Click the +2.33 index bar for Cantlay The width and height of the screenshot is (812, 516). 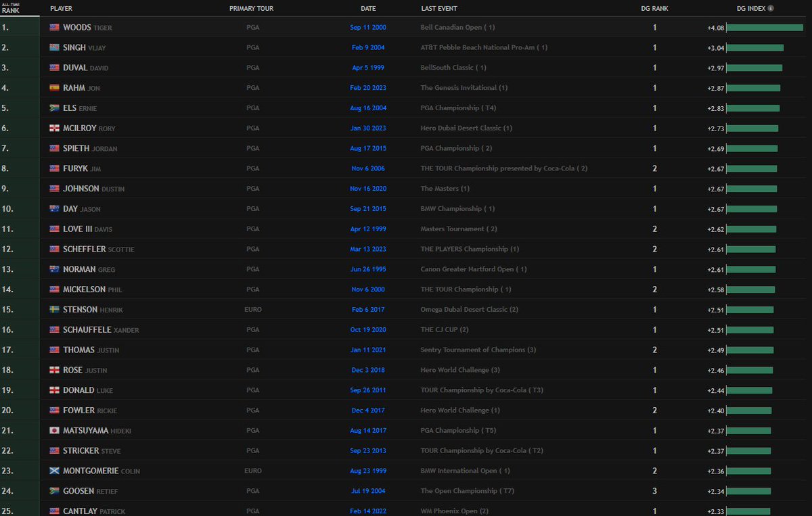(748, 511)
